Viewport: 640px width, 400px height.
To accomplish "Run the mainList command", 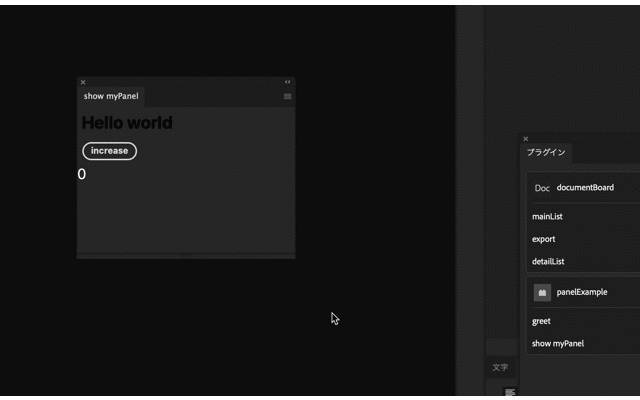I will tap(548, 216).
